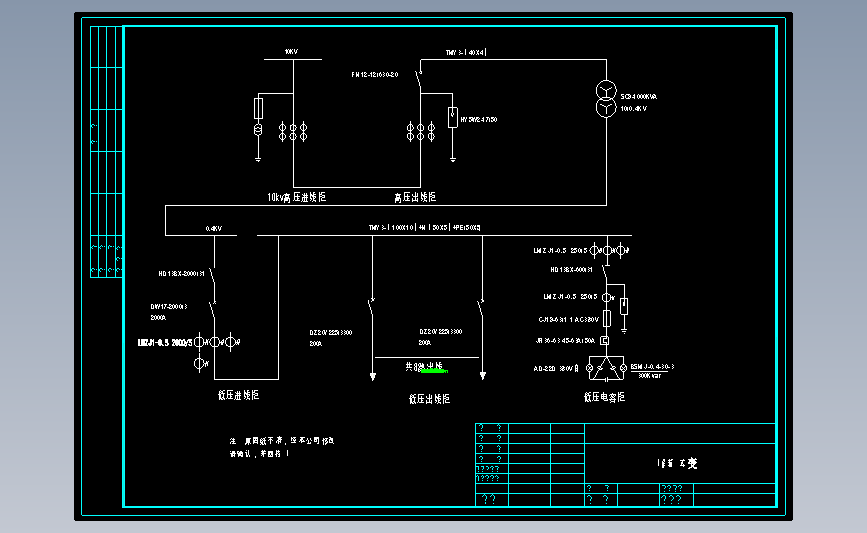Viewport: 867px width, 533px height.
Task: Click the DW17 circuit breaker switch symbol
Action: coord(212,310)
